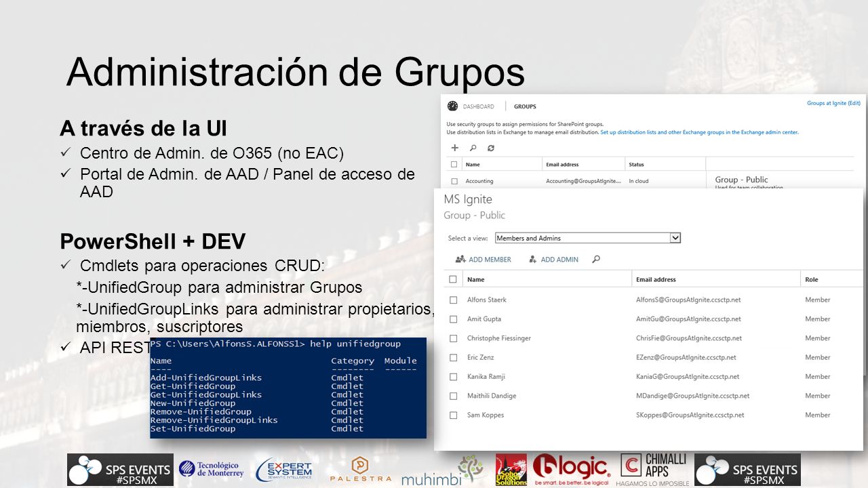Check the box for Amit Gupta
The image size is (868, 488).
[453, 319]
